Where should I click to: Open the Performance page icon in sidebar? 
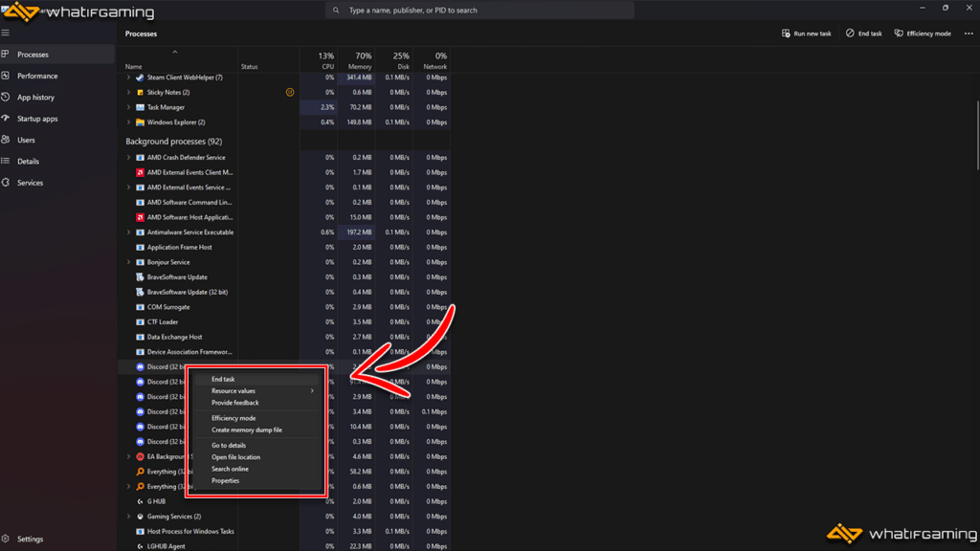point(6,76)
